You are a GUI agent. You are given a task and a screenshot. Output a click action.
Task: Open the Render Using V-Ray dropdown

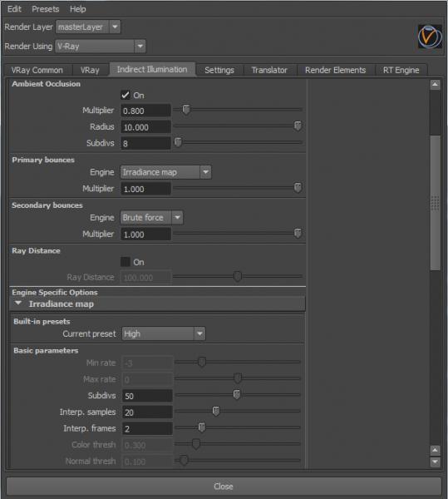101,46
